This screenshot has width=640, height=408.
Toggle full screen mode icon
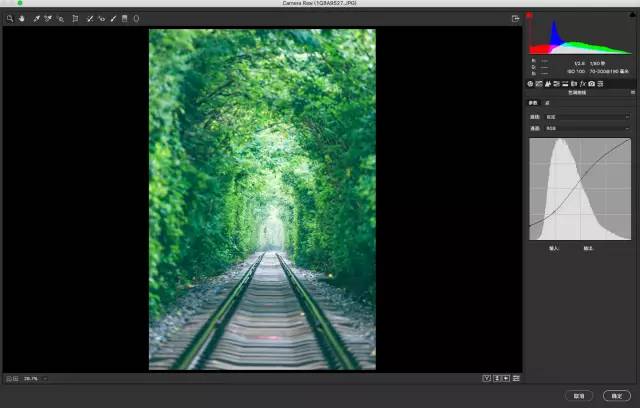[x=516, y=18]
